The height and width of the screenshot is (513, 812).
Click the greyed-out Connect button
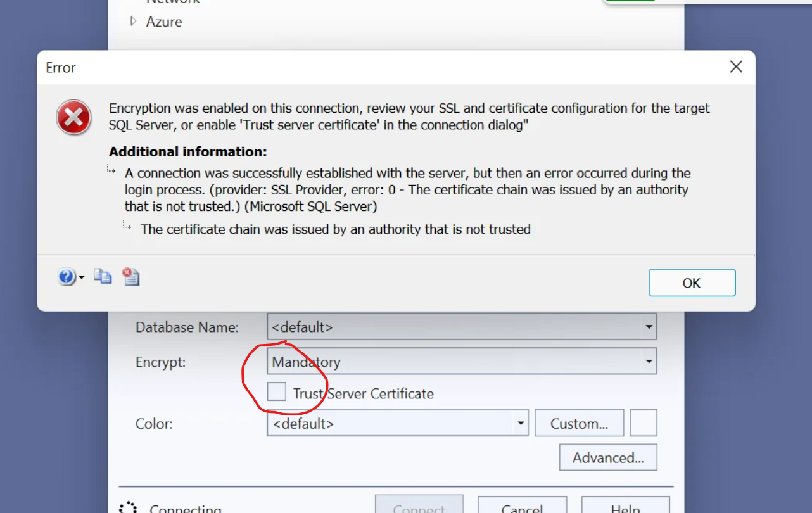[x=419, y=507]
